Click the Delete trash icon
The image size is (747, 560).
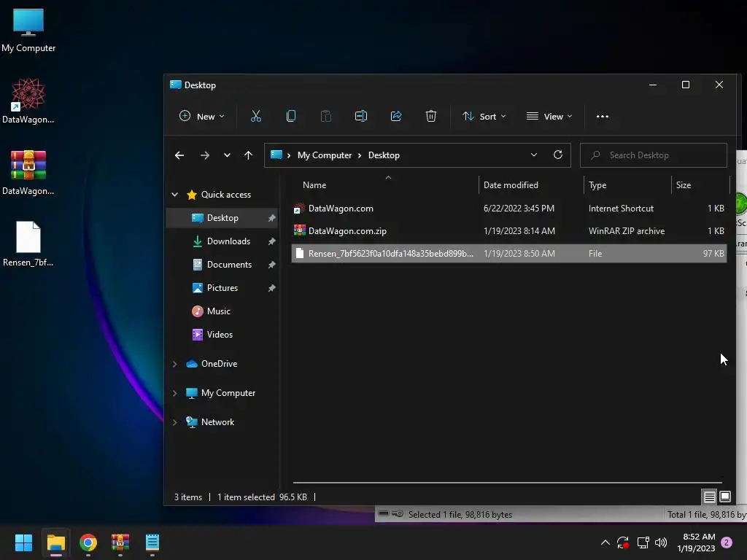point(430,116)
